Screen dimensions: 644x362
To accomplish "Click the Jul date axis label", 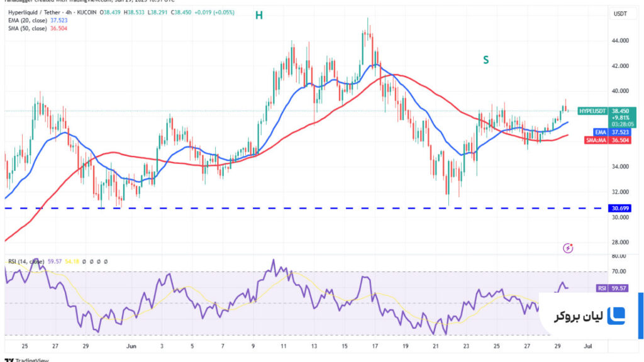I will coord(588,346).
